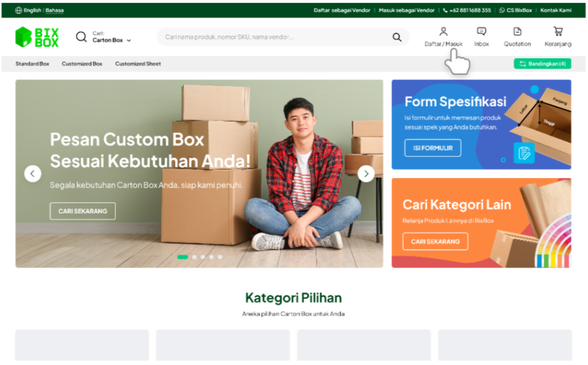Screen dimensions: 588x365
Task: Open the Inbox messages icon
Action: (x=481, y=32)
